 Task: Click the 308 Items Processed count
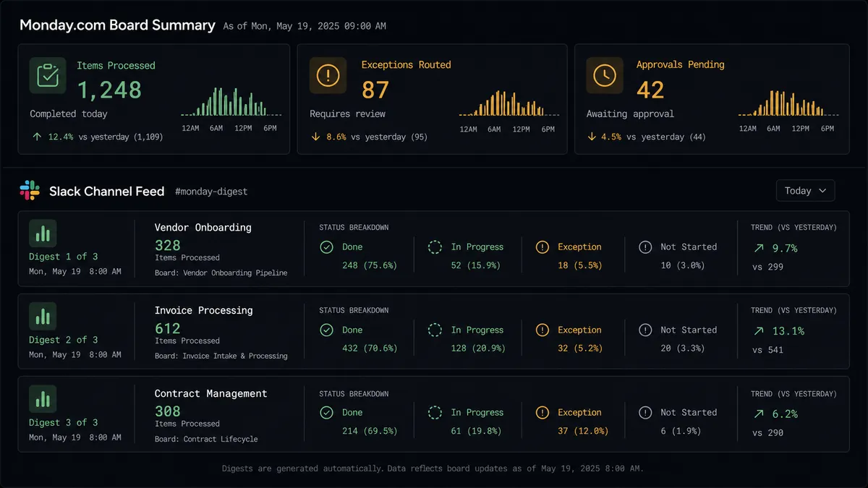[x=168, y=411]
